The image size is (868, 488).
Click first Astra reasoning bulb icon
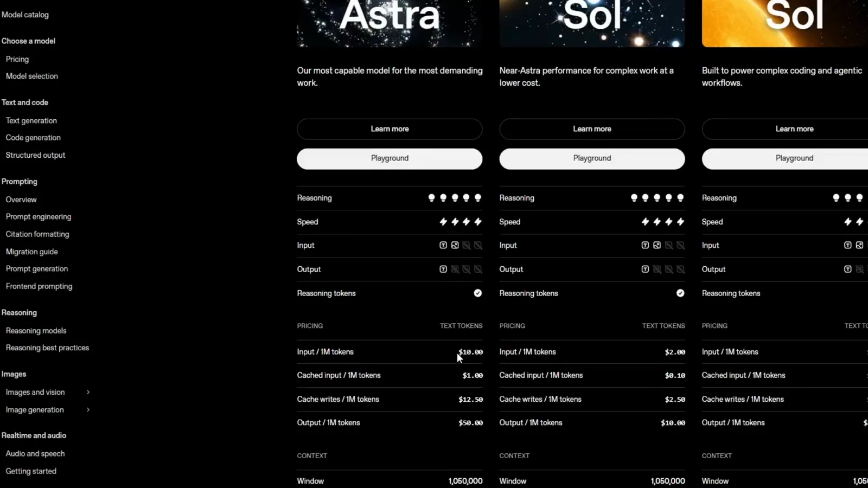[x=432, y=198]
